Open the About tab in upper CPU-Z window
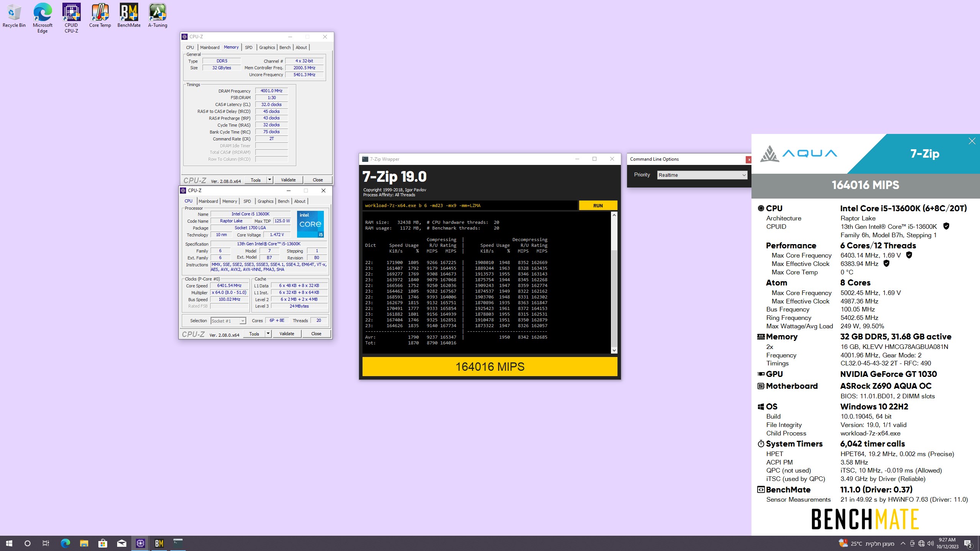Screen dimensions: 980x551 click(x=301, y=47)
